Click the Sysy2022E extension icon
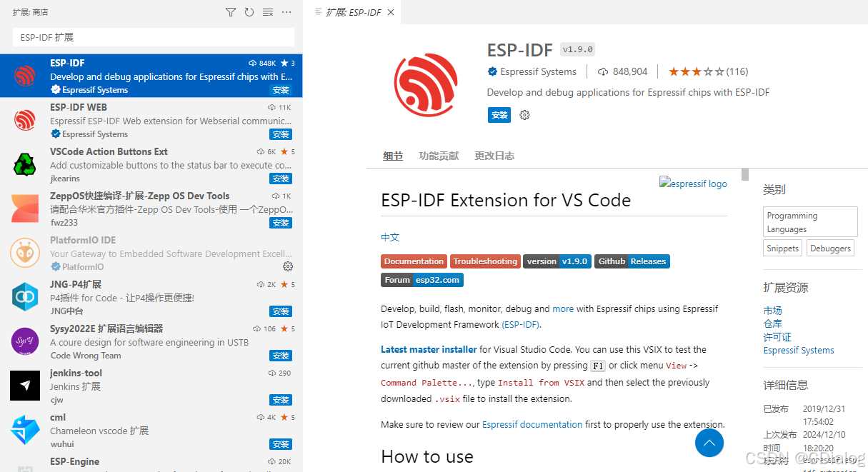 [x=25, y=341]
